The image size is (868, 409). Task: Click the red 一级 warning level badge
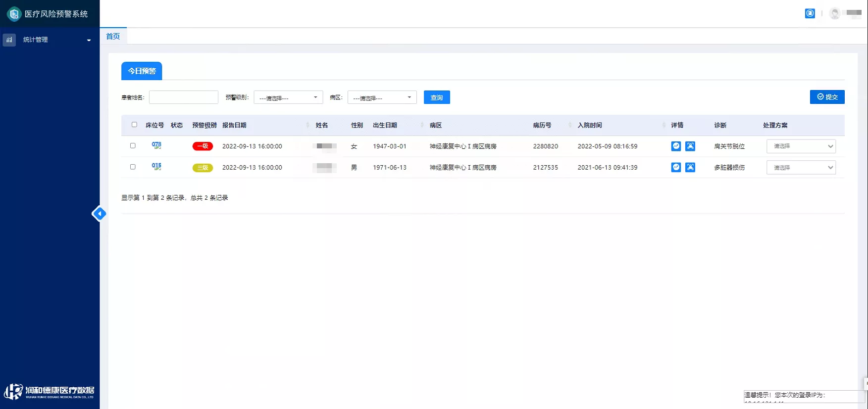pos(203,146)
